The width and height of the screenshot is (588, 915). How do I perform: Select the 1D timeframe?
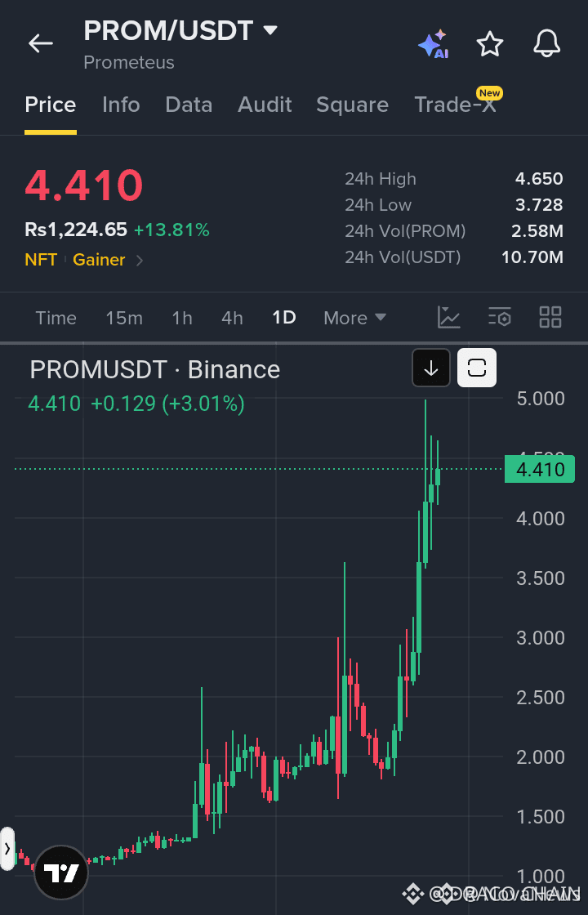(x=284, y=318)
